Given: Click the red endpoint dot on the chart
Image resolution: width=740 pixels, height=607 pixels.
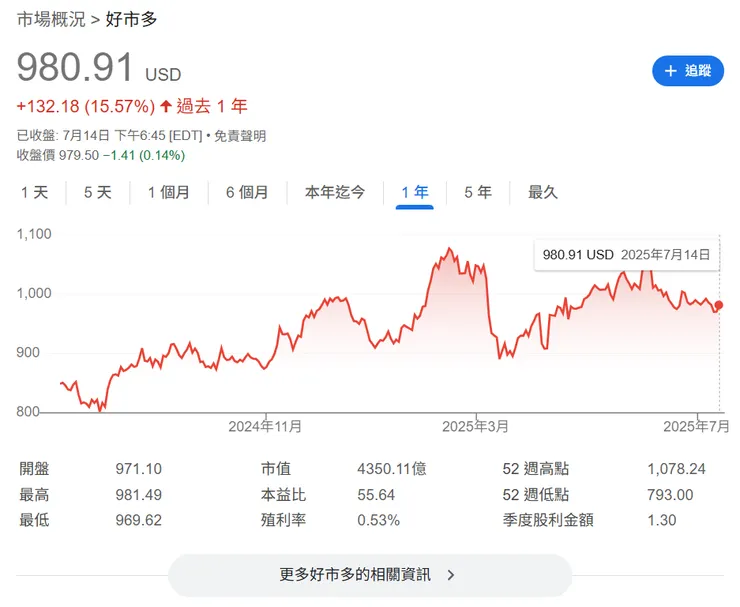Looking at the screenshot, I should 719,305.
